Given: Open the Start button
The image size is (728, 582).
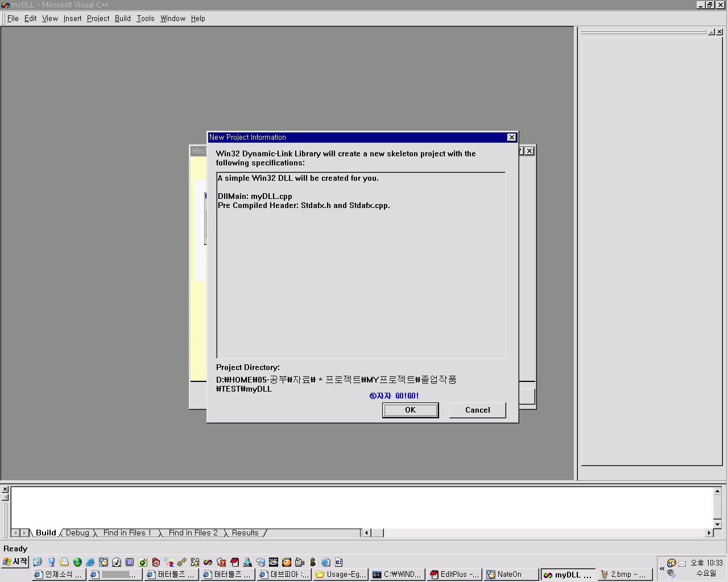Looking at the screenshot, I should pos(15,562).
